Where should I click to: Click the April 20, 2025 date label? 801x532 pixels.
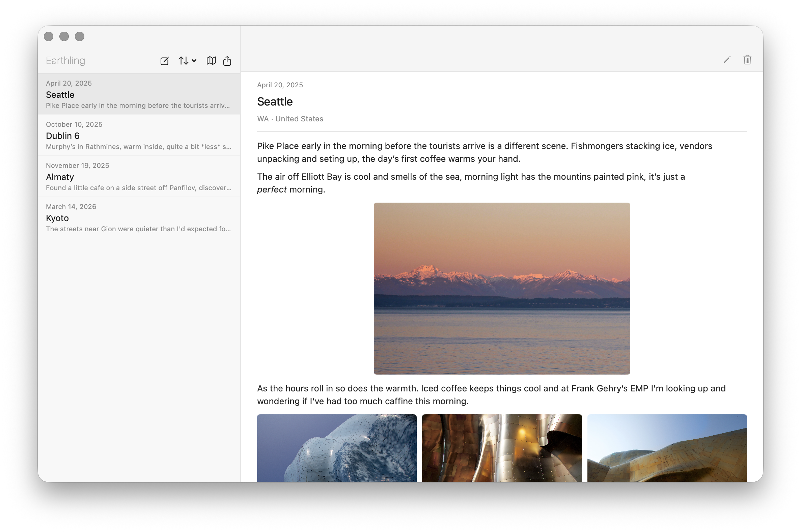[280, 85]
